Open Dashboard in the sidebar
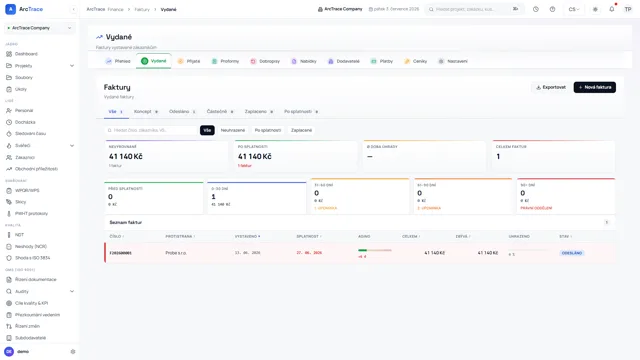 click(26, 54)
